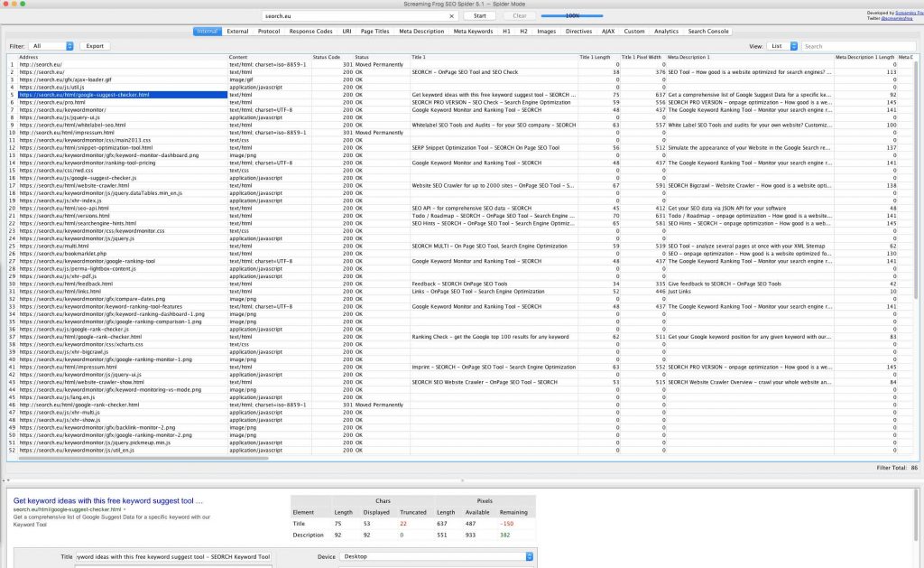
Task: Go to the Search Console tab
Action: click(708, 32)
